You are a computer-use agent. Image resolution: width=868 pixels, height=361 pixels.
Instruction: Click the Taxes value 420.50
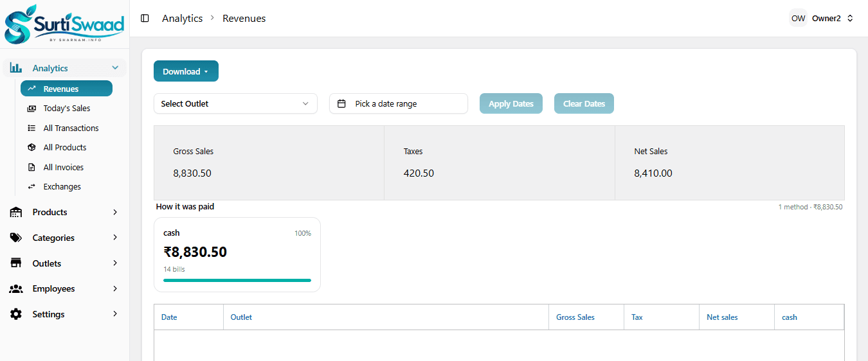tap(419, 173)
